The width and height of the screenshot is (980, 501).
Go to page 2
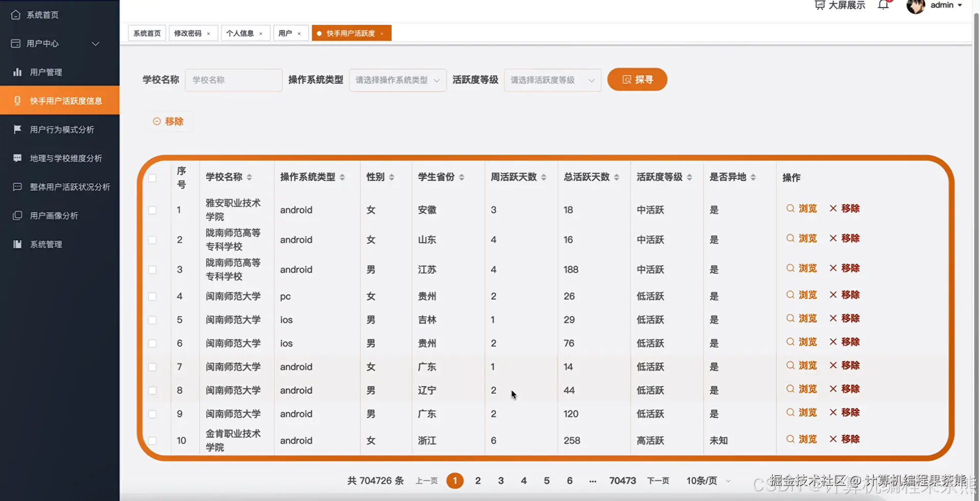pos(478,481)
